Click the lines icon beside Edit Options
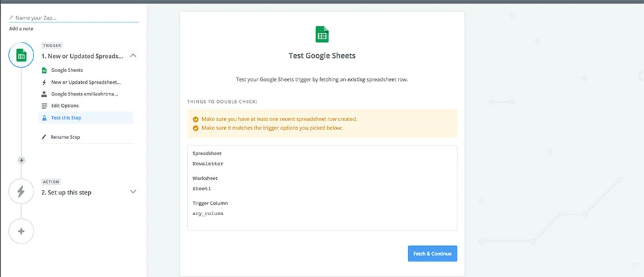644x277 pixels. pos(44,106)
